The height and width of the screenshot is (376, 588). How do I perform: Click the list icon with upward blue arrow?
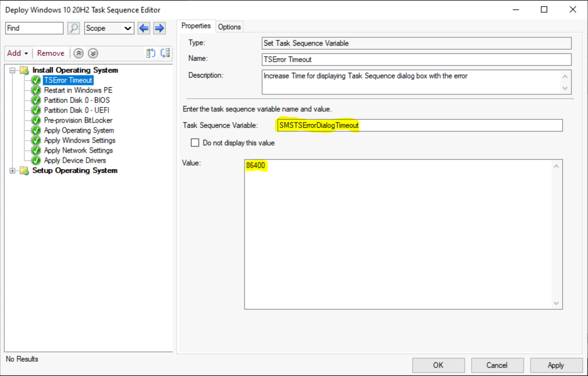[x=151, y=53]
